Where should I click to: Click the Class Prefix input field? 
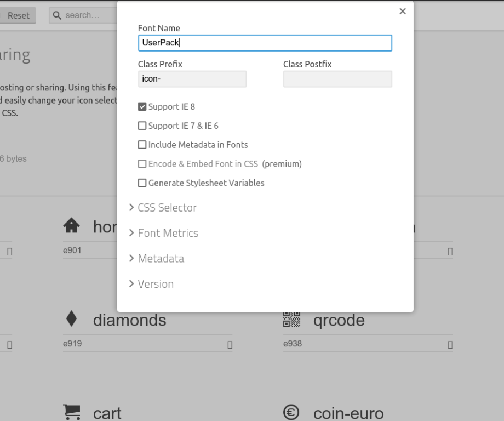pos(192,79)
